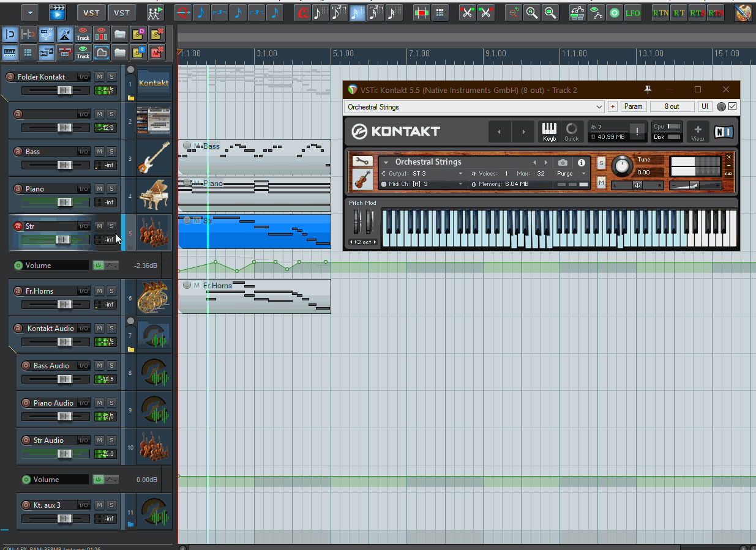Viewport: 756px width, 550px height.
Task: Click the violin instrument icon in Kontakt
Action: 362,179
